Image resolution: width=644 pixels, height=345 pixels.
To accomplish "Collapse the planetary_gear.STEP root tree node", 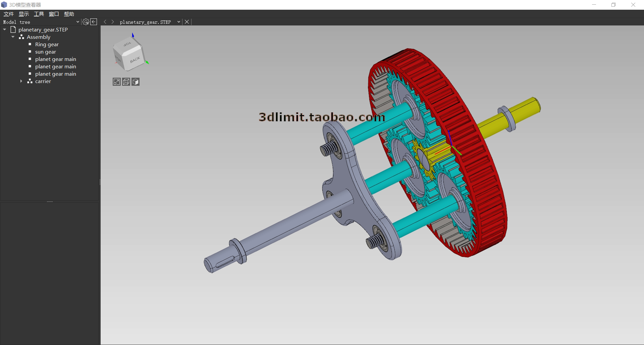I will coord(5,29).
